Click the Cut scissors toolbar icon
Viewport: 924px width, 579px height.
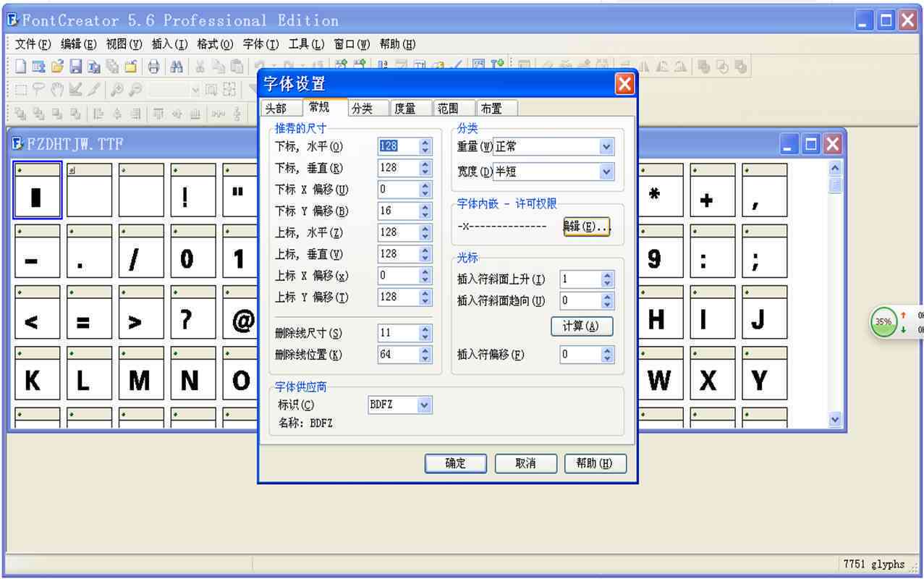(x=200, y=67)
